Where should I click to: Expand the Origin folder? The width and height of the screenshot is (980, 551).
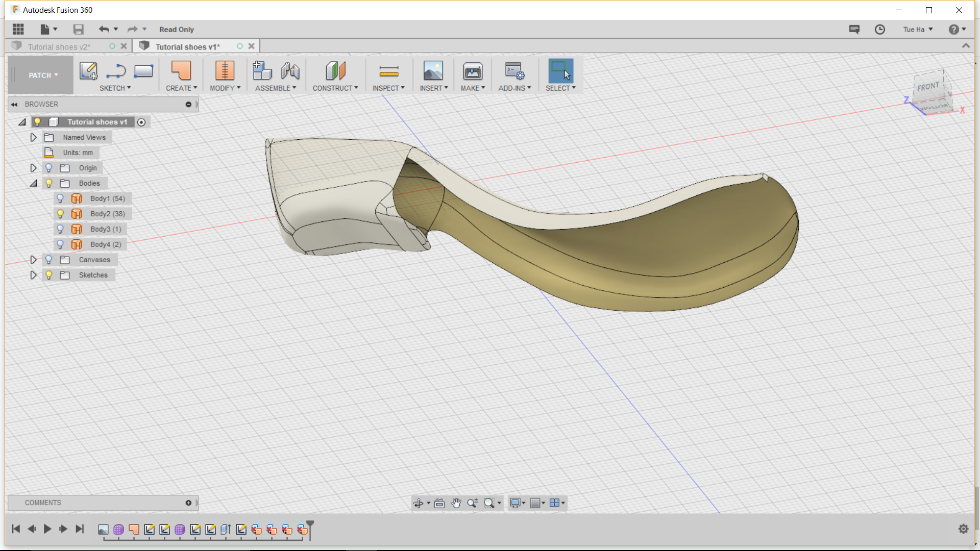[x=33, y=168]
